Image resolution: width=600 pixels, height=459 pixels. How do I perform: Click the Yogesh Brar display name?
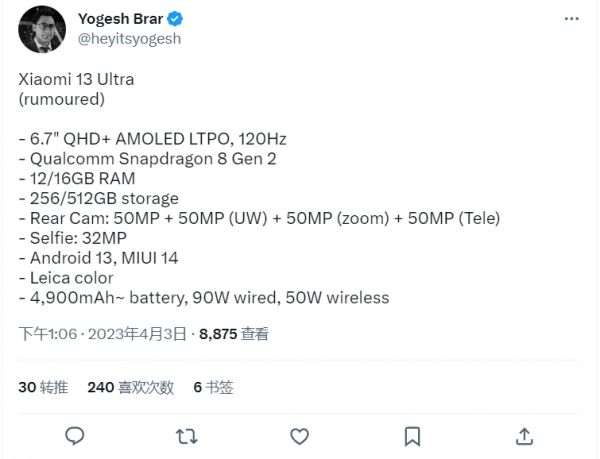pos(120,19)
